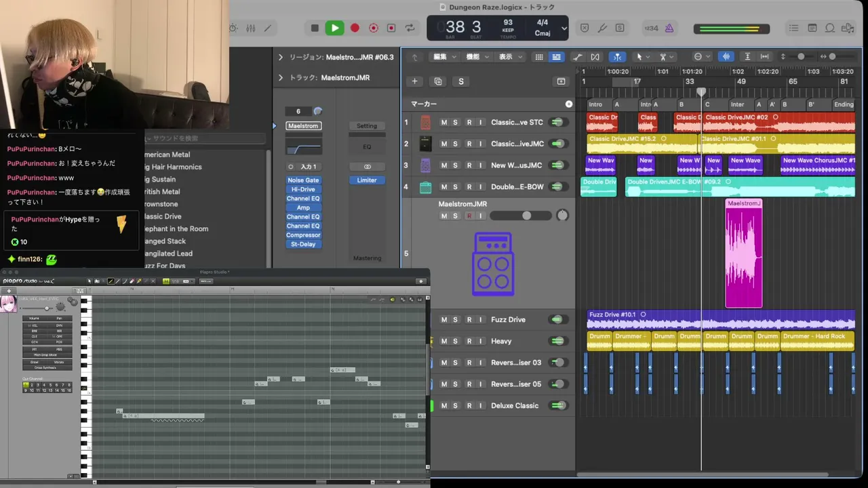This screenshot has height=488, width=868.
Task: Open the Setting button on the output strip
Action: [367, 126]
